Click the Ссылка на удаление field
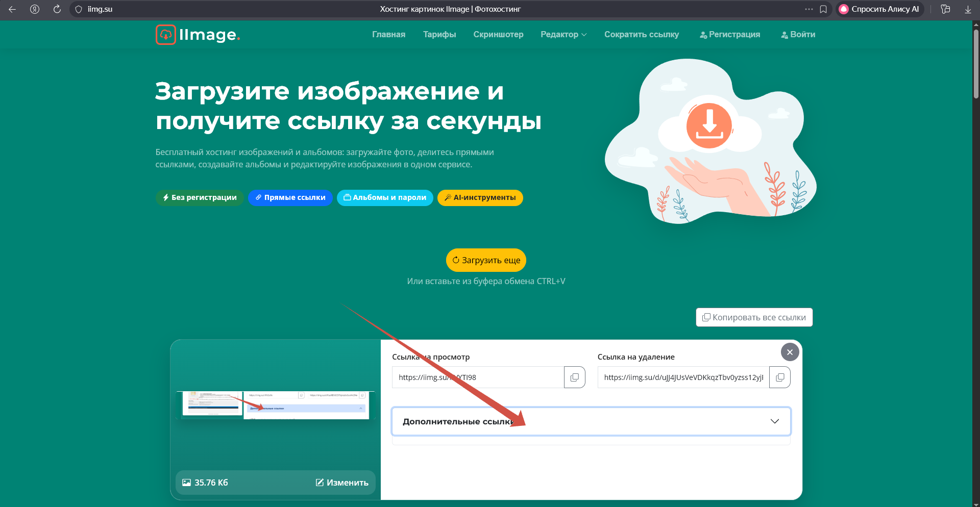The image size is (980, 507). 683,377
